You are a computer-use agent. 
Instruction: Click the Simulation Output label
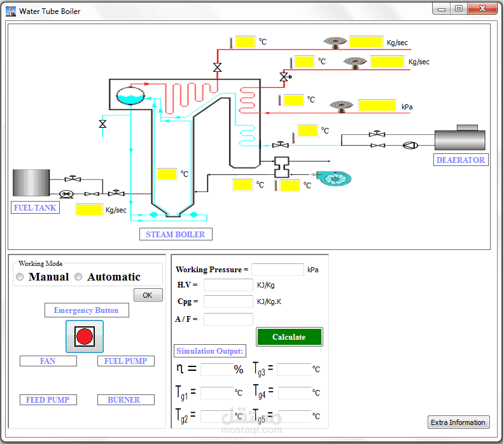pos(210,351)
